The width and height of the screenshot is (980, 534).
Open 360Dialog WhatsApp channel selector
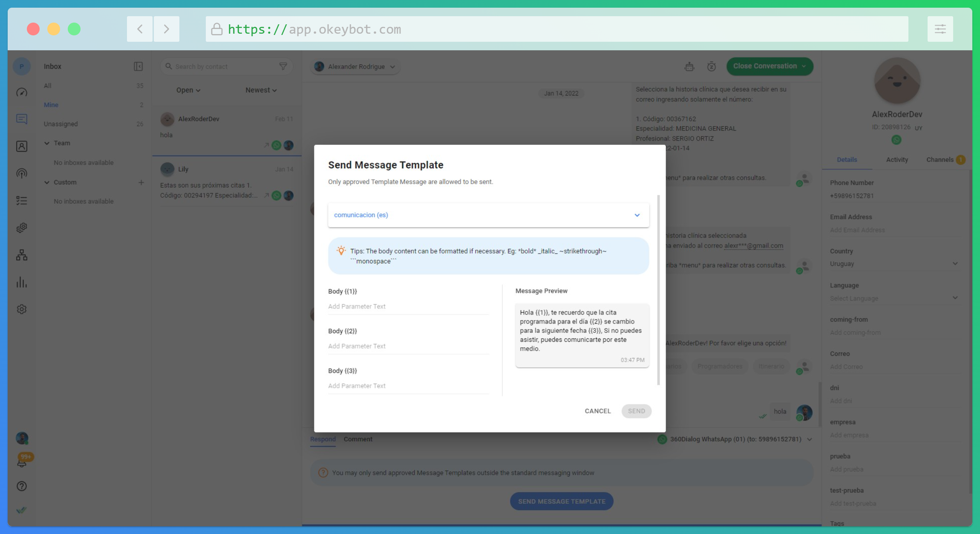(735, 439)
